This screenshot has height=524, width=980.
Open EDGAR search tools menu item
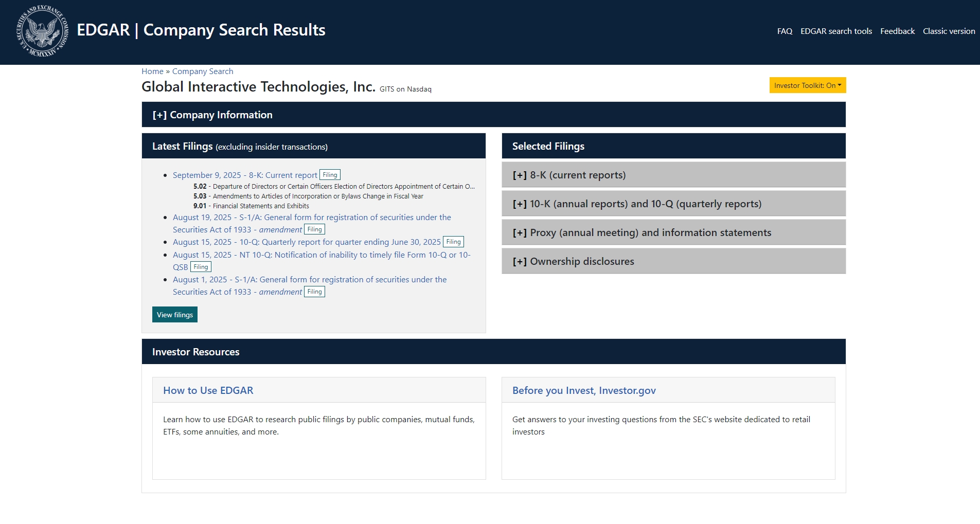pos(836,31)
